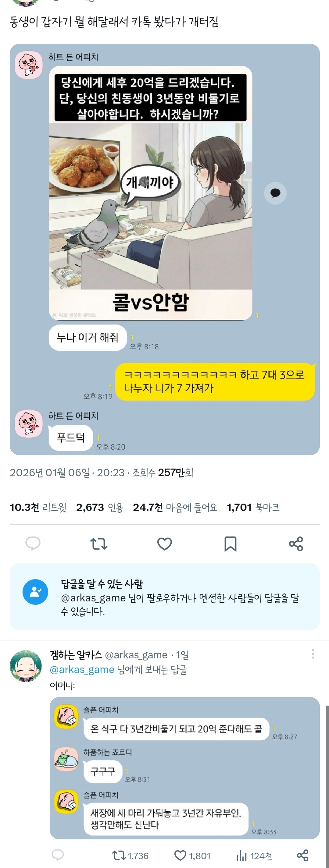The height and width of the screenshot is (868, 329).
Task: Click the speech bubble icon beside the chat image
Action: 275,193
